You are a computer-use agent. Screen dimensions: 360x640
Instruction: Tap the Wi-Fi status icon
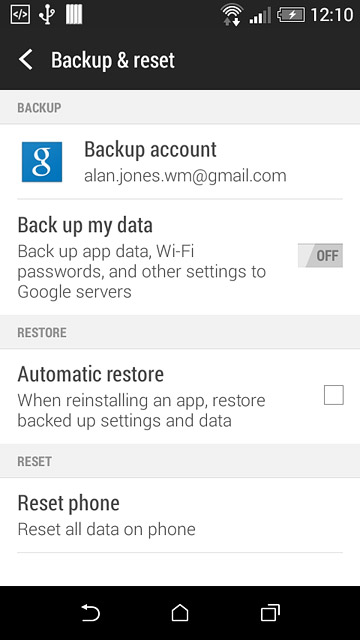(x=232, y=15)
